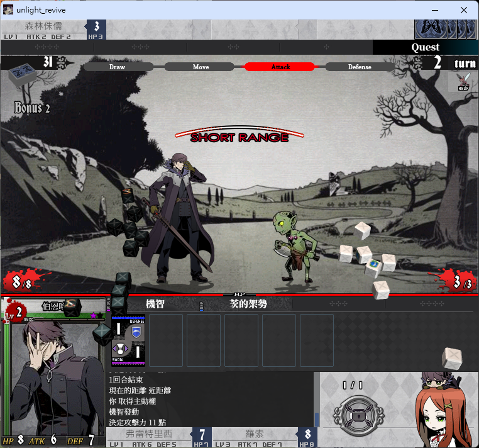The image size is (479, 448).
Task: Click the log line 你 取得主動權
Action: point(132,401)
